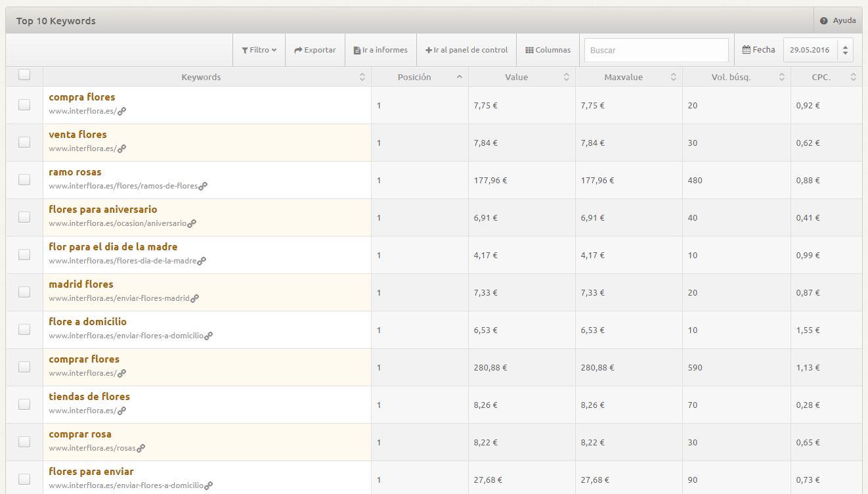This screenshot has width=868, height=494.
Task: Tick the select-all checkbox in header
Action: (x=24, y=75)
